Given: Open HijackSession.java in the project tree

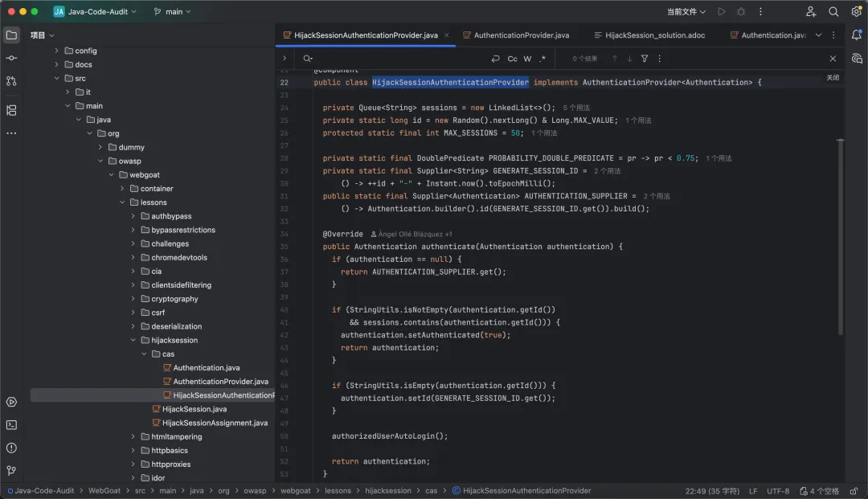Looking at the screenshot, I should 190,409.
